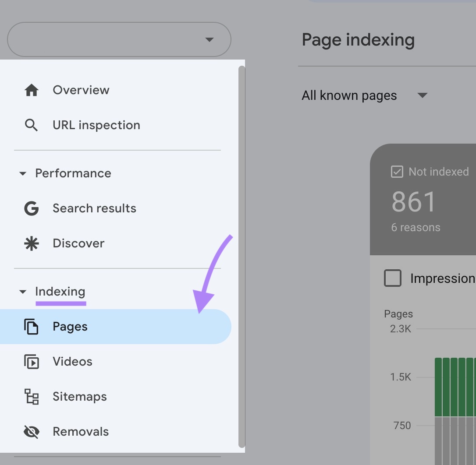Open the Sitemaps menu entry

(x=79, y=396)
